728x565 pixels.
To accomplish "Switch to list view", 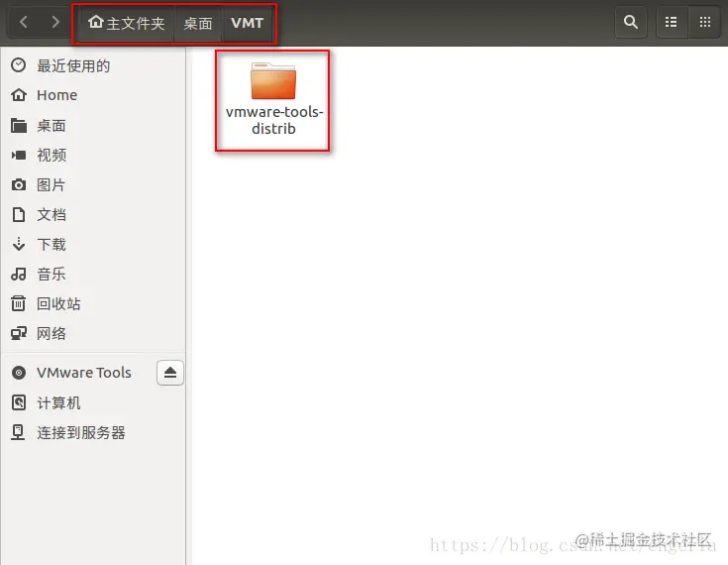I will (x=671, y=22).
